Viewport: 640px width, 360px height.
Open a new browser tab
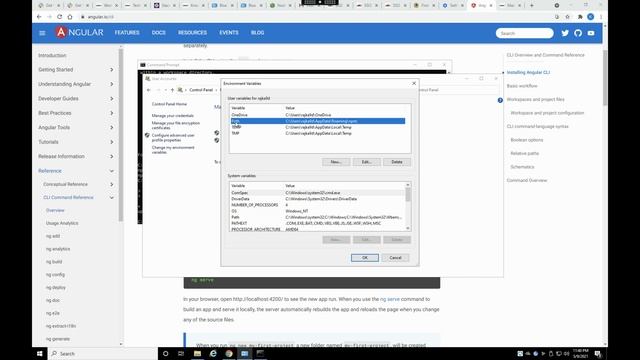[x=531, y=5]
